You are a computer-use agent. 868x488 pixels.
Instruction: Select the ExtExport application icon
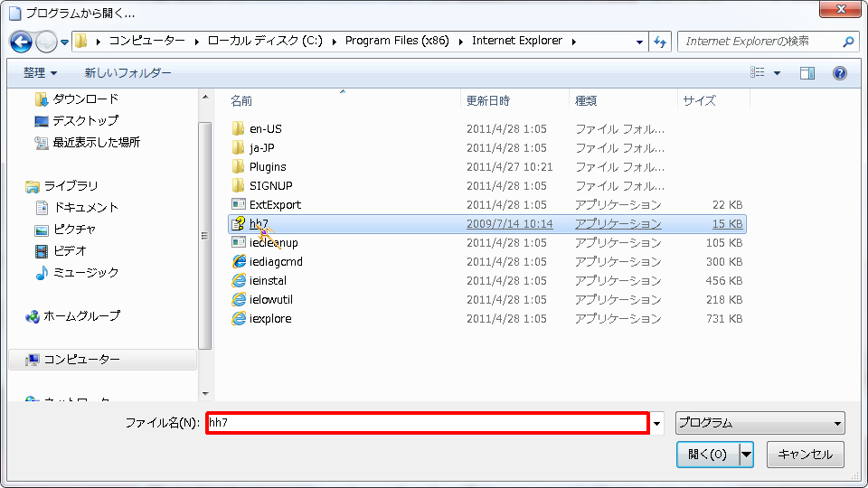pyautogui.click(x=239, y=205)
